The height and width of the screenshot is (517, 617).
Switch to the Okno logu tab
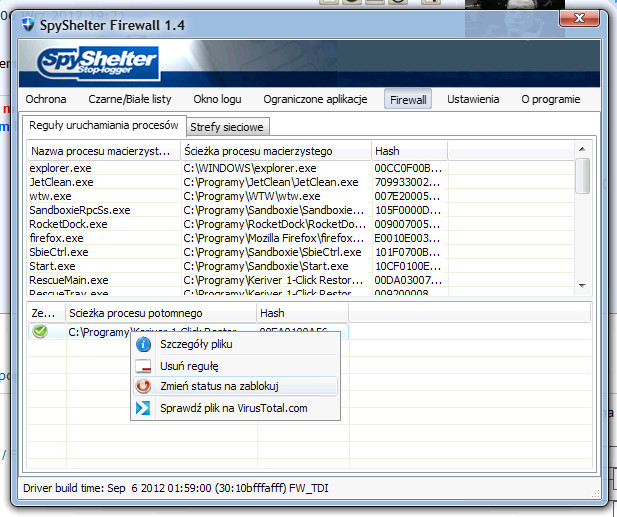click(x=217, y=99)
